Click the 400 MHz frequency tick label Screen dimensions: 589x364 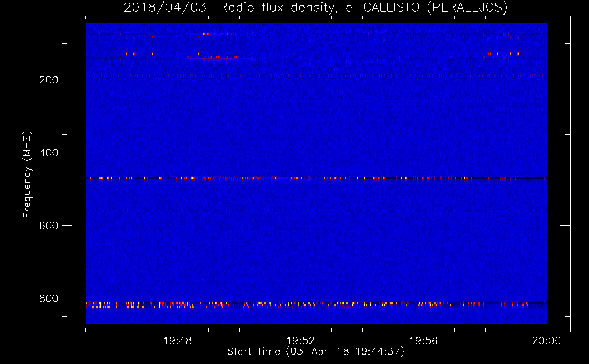pyautogui.click(x=49, y=153)
